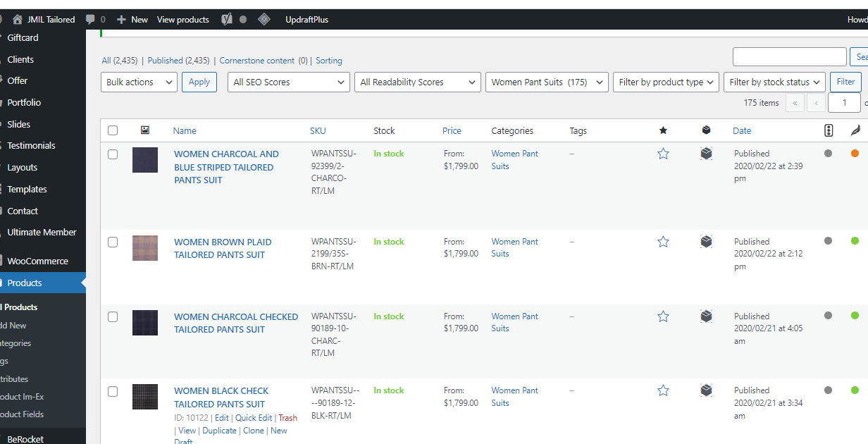Image resolution: width=868 pixels, height=444 pixels.
Task: Click the product search input field
Action: tap(789, 57)
